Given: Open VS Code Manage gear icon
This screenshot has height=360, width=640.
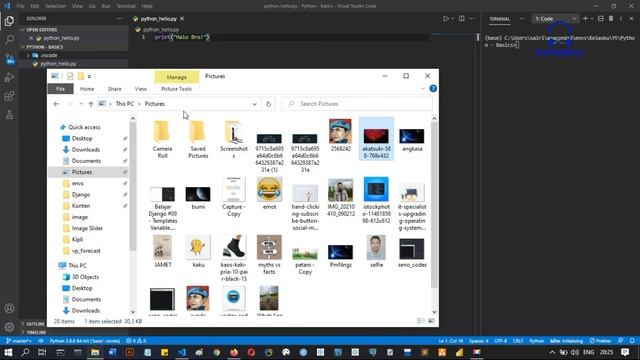Looking at the screenshot, I should click(9, 327).
